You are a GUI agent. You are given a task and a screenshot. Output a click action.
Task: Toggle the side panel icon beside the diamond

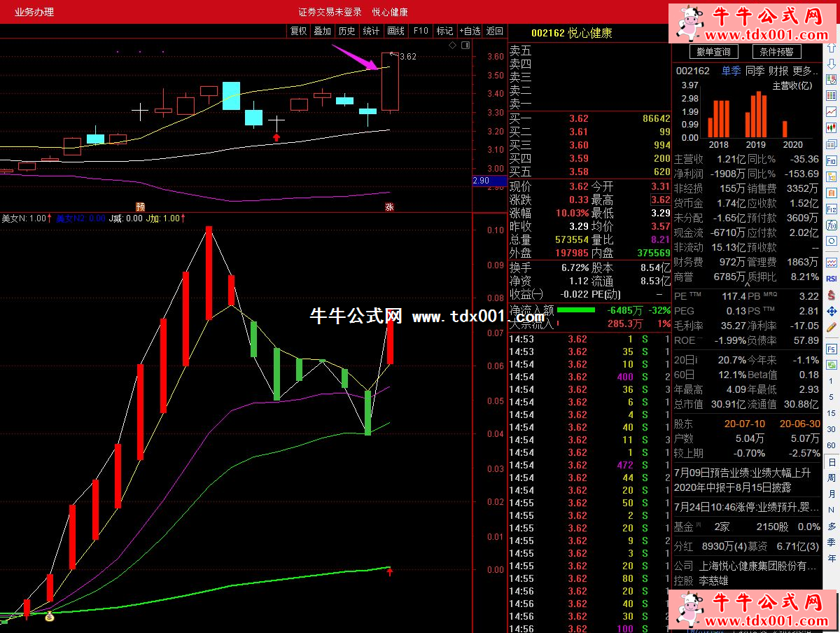coord(464,46)
